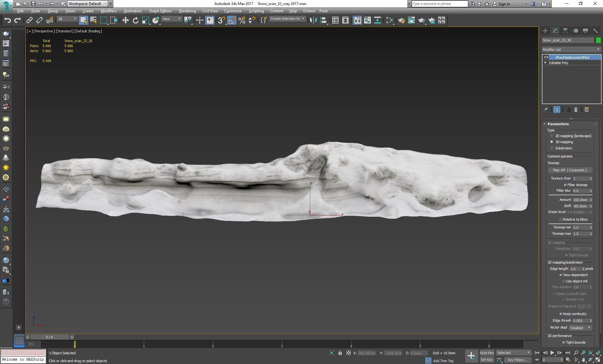This screenshot has width=603, height=364.
Task: Activate Select and Rotate tool
Action: point(135,20)
